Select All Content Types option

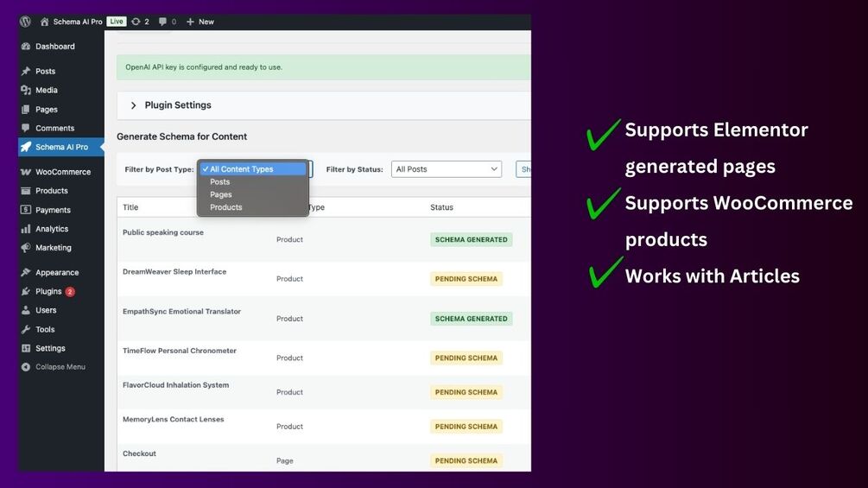pos(253,168)
